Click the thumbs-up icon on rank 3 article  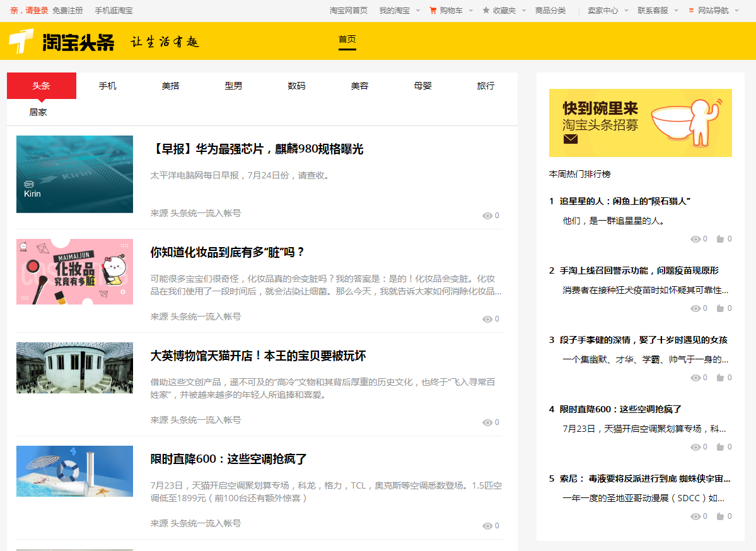point(720,378)
